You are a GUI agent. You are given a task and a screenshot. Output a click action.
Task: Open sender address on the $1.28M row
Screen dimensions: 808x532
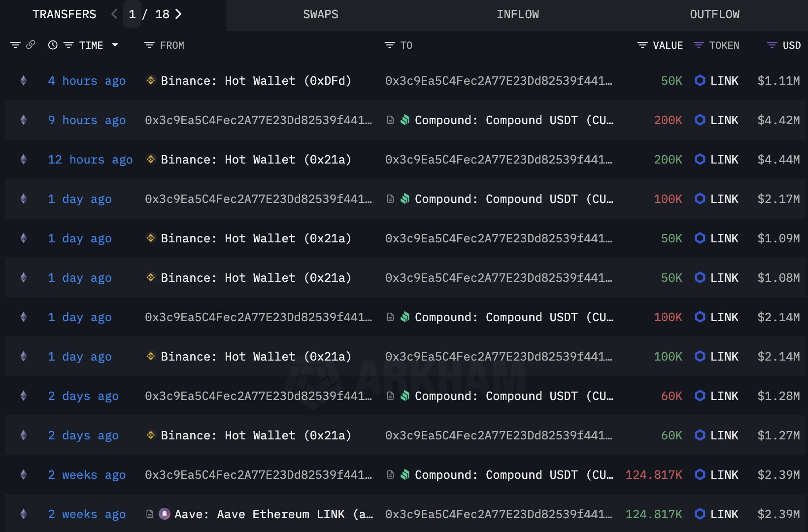(258, 396)
